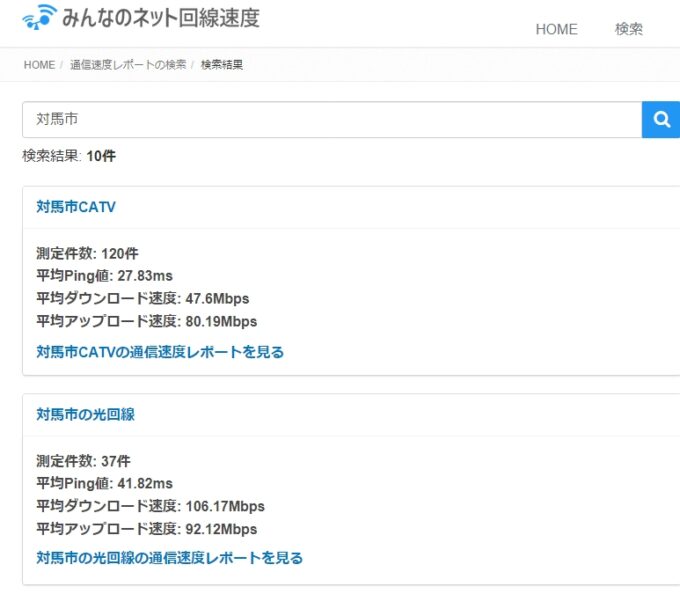The height and width of the screenshot is (594, 680).
Task: View 対馬市CATVの通信速度レポートを見る link
Action: pyautogui.click(x=160, y=352)
